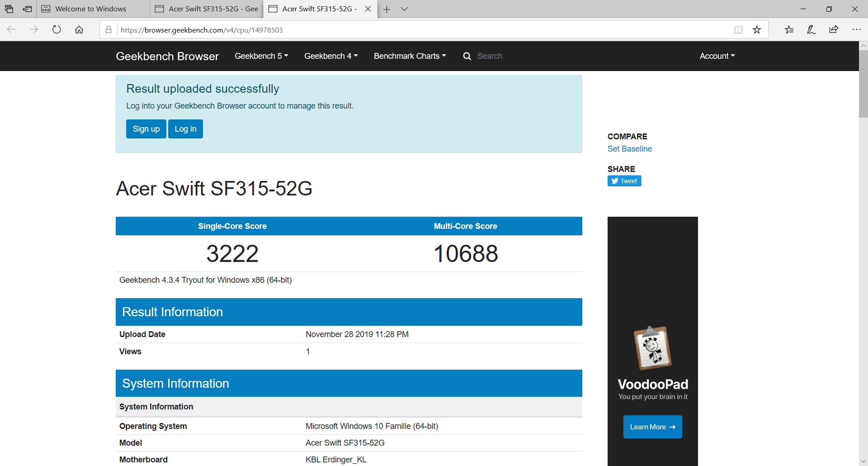Screen dimensions: 868x466
Task: Click the Multi-Core Score column header
Action: 466,226
